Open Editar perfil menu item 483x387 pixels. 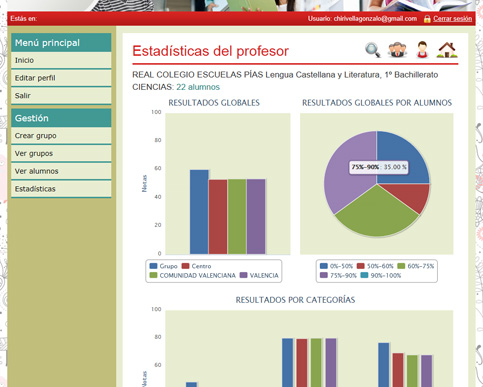(61, 78)
